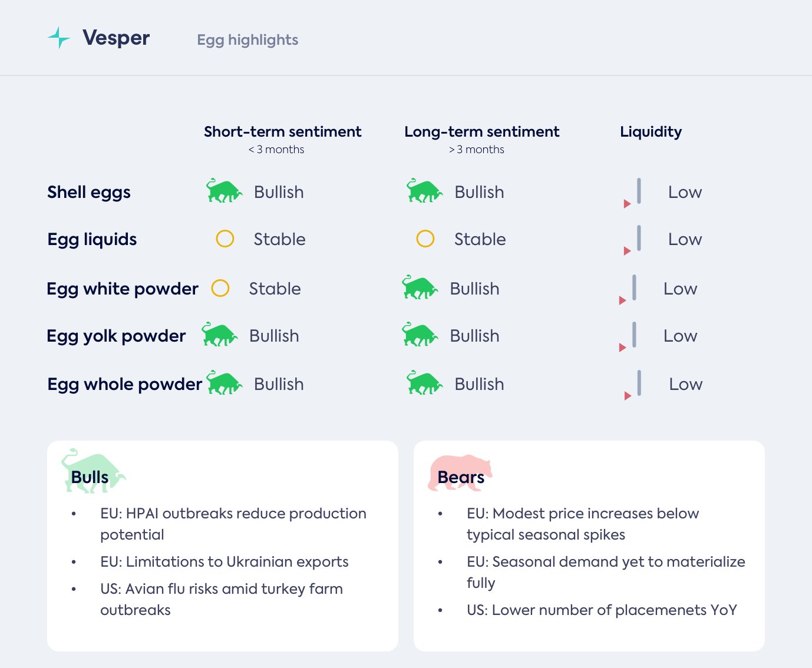
Task: Click Shell eggs short-term bull icon
Action: pos(224,191)
